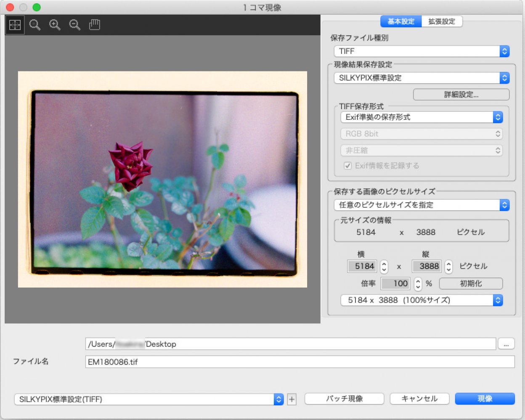This screenshot has width=525, height=420.
Task: Expand the 任意のピクセルサイズを指定 dropdown
Action: 422,205
